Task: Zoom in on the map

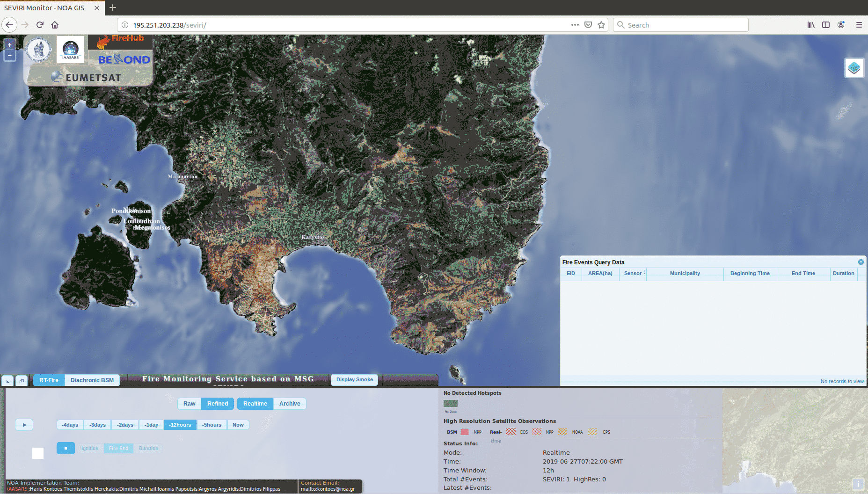Action: coord(10,45)
